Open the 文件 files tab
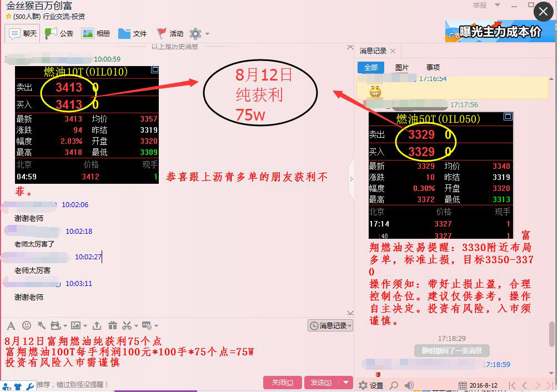Screen dimensions: 558x392 click(132, 34)
